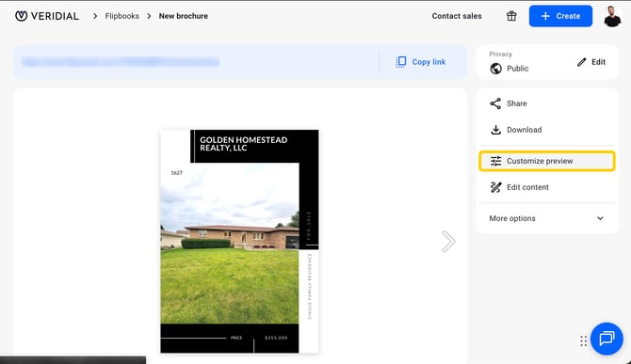
Task: Open the user profile avatar
Action: click(612, 16)
